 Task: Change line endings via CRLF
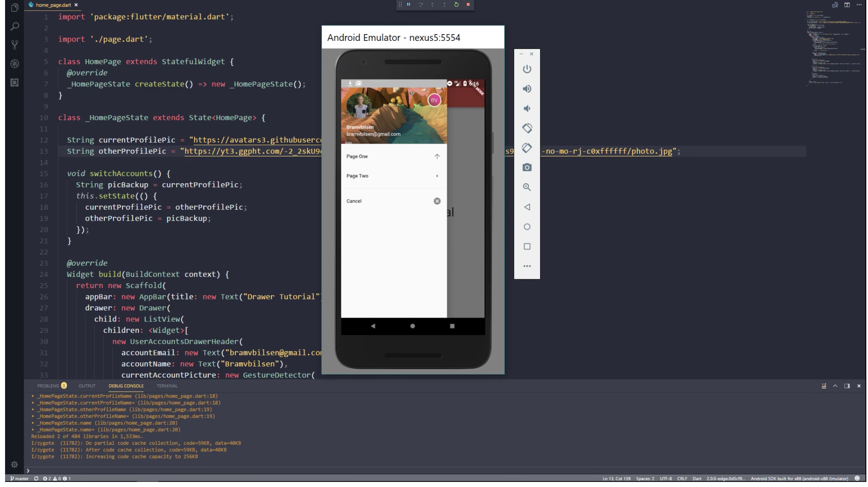pyautogui.click(x=682, y=478)
